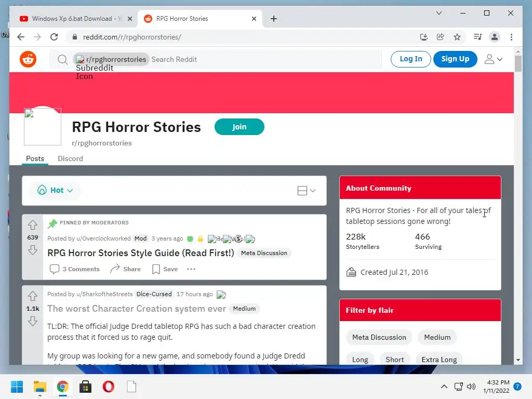This screenshot has height=399, width=532.
Task: Click the browser forward arrow
Action: [37, 37]
